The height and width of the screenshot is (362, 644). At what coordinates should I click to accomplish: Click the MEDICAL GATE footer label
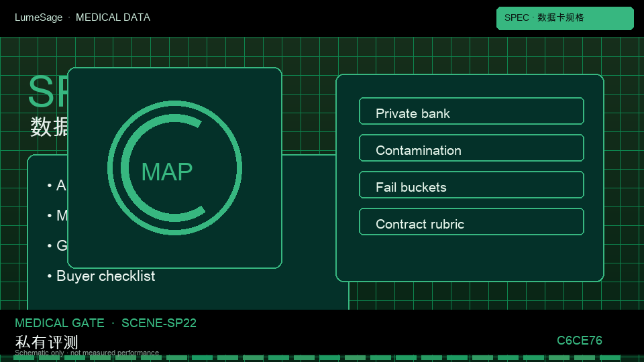pyautogui.click(x=60, y=323)
